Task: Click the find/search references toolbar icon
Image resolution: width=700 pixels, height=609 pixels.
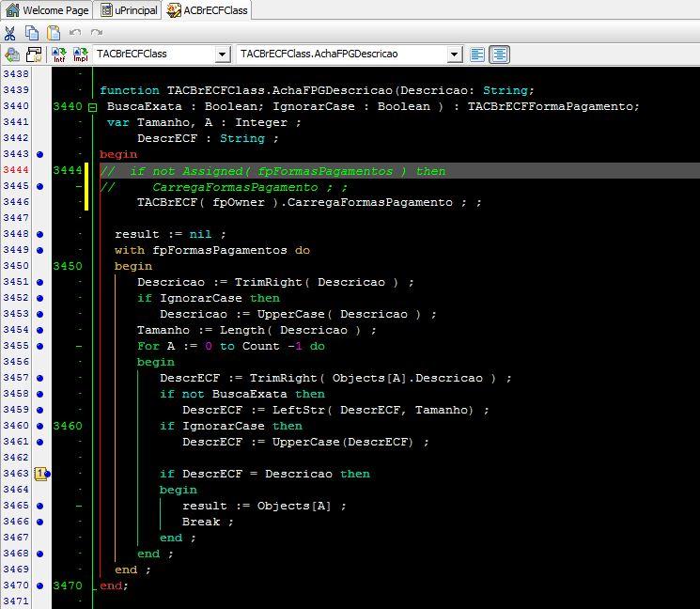Action: pyautogui.click(x=12, y=55)
